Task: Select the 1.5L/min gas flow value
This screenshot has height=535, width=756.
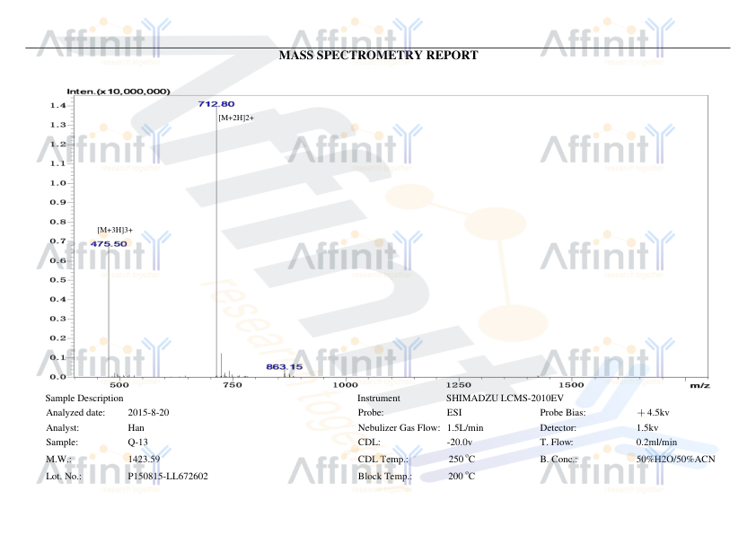Action: tap(465, 428)
